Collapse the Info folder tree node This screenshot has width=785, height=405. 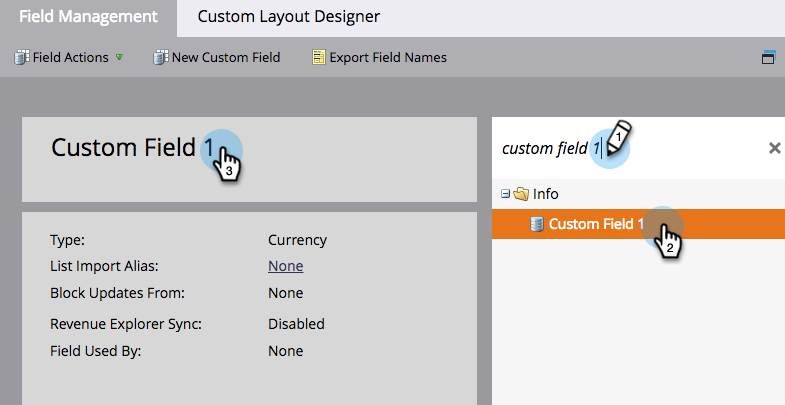point(506,194)
